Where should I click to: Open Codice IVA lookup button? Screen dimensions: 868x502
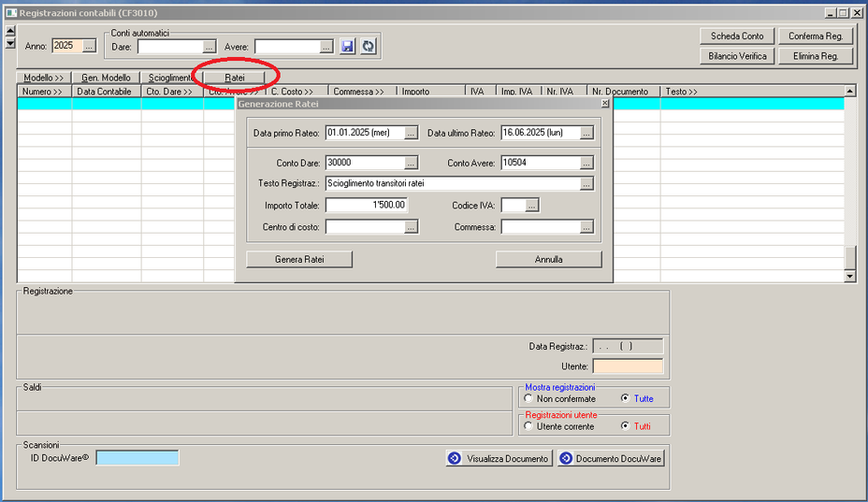[x=532, y=205]
